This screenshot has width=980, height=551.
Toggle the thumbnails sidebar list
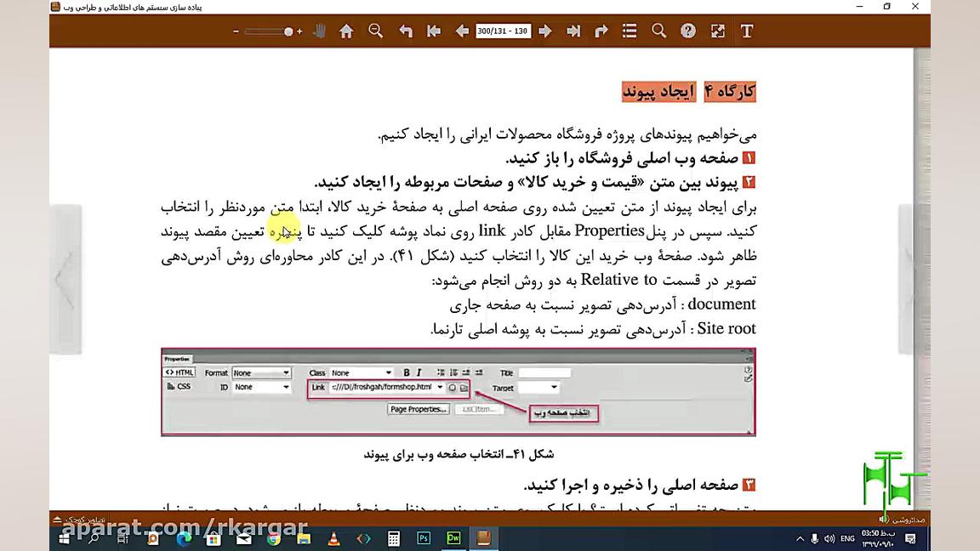pyautogui.click(x=629, y=31)
